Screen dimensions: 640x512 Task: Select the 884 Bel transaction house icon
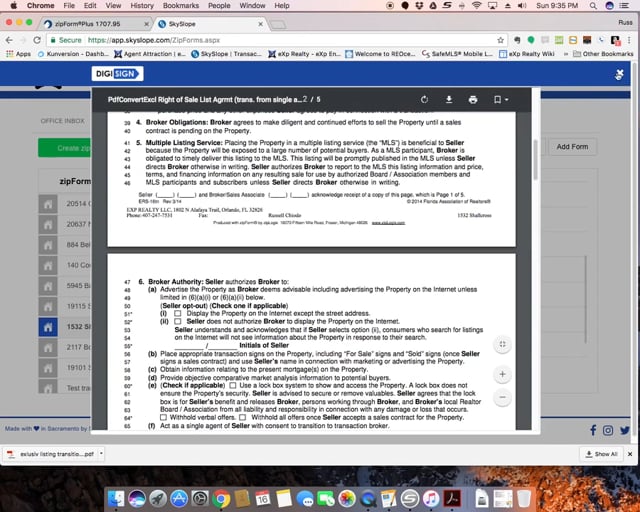coord(48,245)
